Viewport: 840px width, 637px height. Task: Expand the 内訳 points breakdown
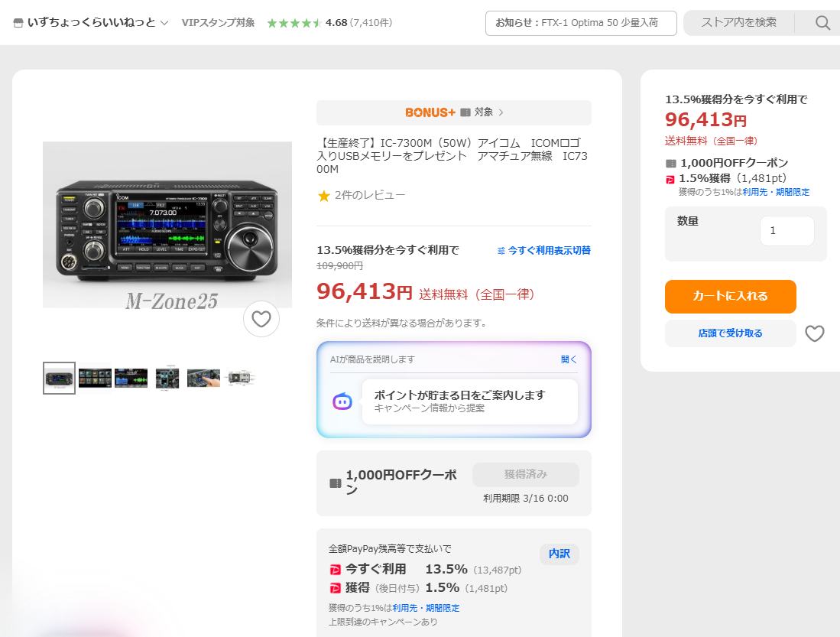(x=559, y=554)
